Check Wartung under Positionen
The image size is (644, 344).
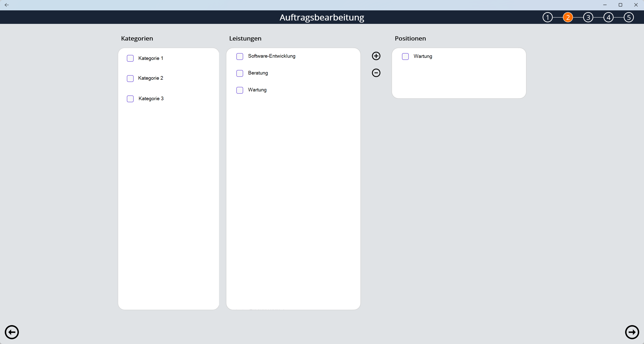405,57
